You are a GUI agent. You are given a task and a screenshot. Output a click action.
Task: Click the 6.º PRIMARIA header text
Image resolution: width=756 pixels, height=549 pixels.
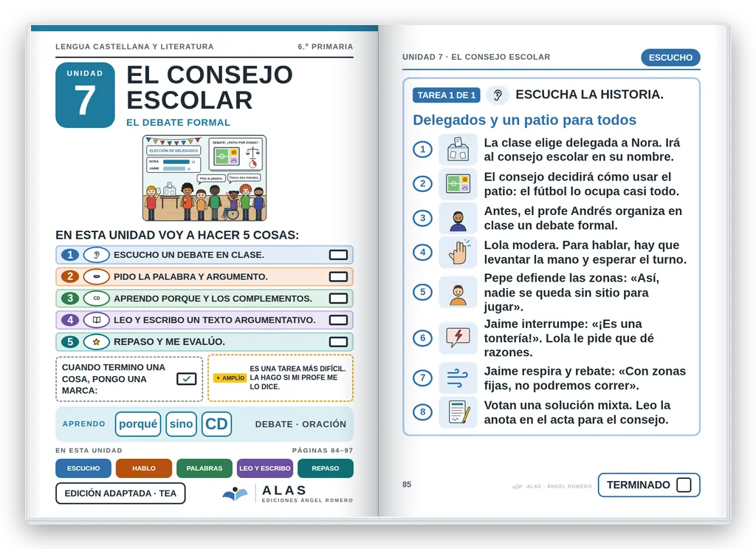click(326, 47)
